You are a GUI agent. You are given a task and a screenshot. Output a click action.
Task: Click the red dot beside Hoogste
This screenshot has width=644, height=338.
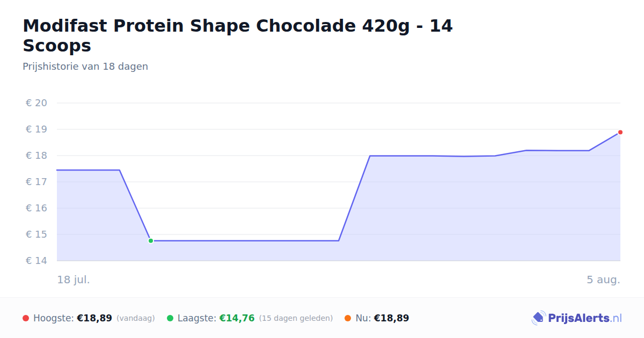tap(26, 318)
